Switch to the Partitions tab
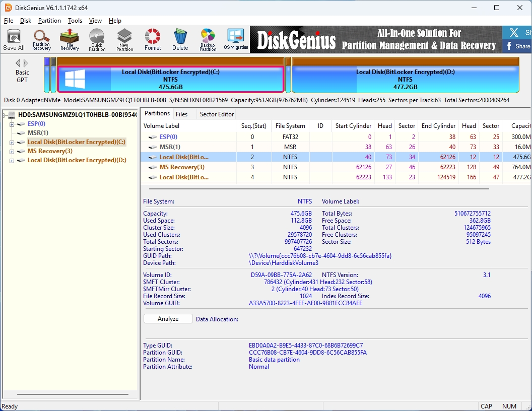 157,114
